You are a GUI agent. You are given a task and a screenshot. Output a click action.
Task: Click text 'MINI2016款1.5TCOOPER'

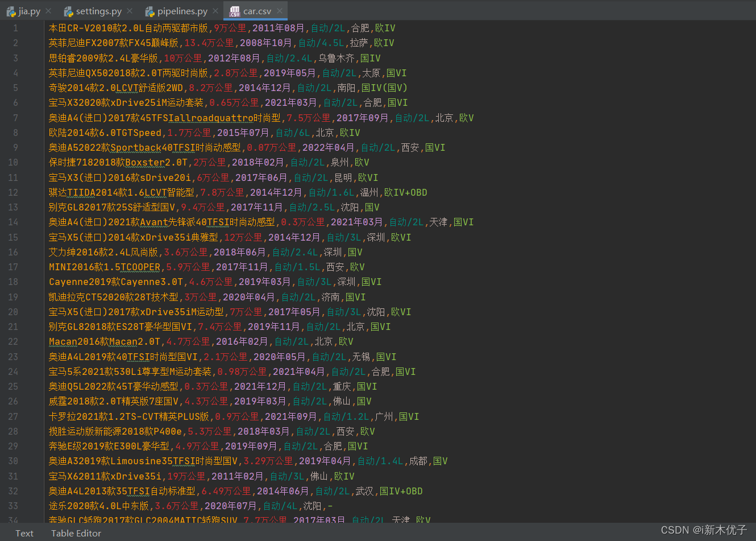tap(105, 267)
